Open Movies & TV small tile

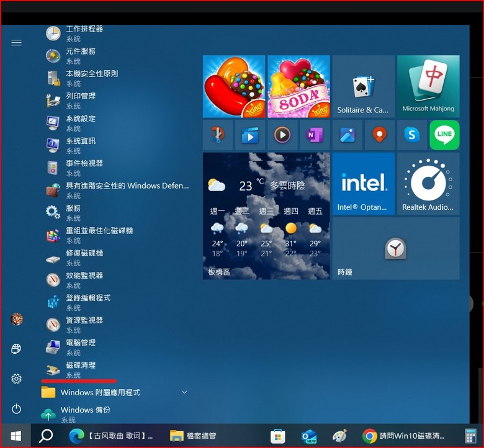[x=250, y=135]
